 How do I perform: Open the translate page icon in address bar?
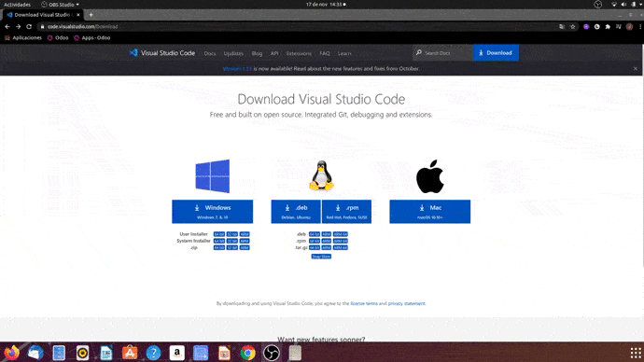pos(562,27)
